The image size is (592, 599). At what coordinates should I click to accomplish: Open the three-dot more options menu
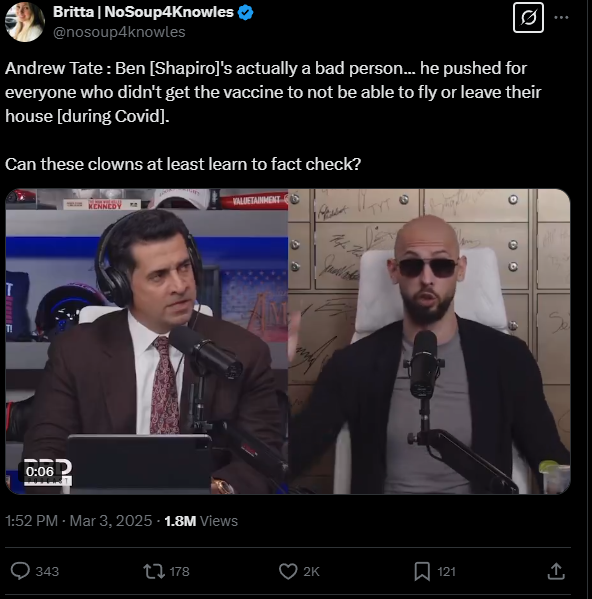click(x=561, y=17)
